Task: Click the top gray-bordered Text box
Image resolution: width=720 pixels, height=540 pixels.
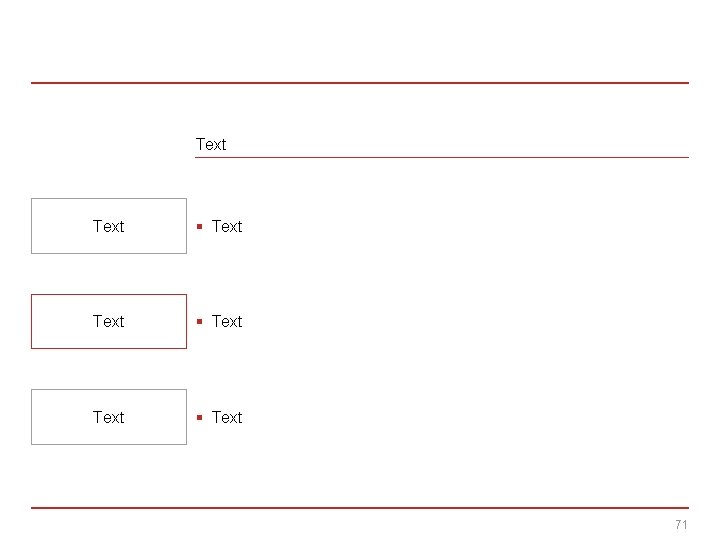Action: pyautogui.click(x=109, y=226)
